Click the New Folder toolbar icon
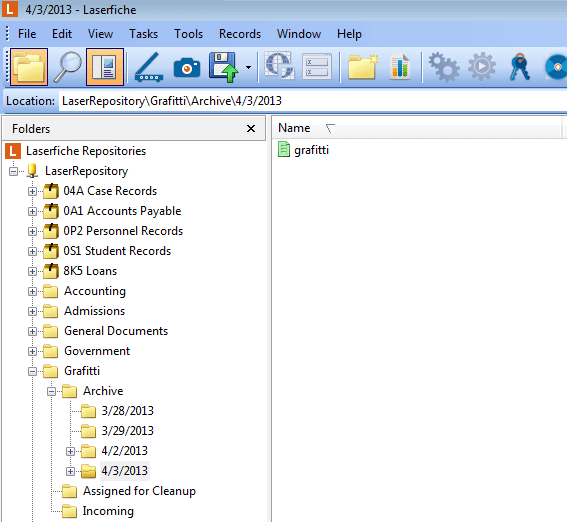The width and height of the screenshot is (567, 522). click(x=362, y=67)
